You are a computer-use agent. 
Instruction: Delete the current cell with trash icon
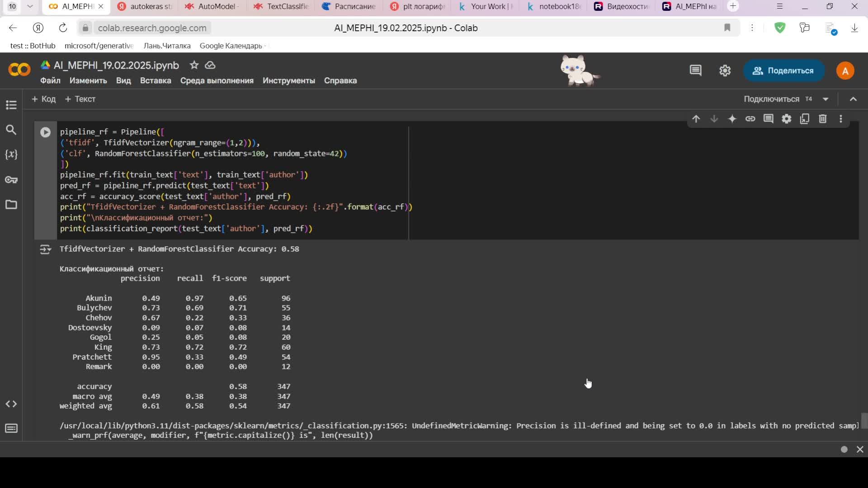click(823, 119)
